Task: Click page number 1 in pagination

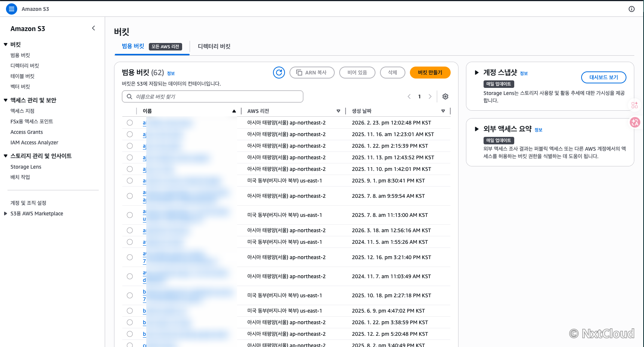Action: pyautogui.click(x=420, y=96)
